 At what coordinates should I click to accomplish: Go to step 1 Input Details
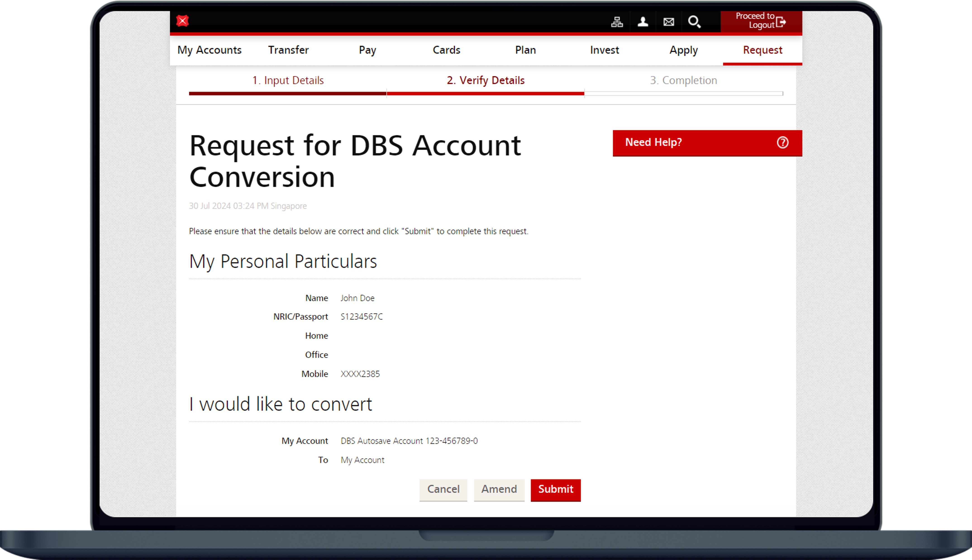(x=288, y=80)
